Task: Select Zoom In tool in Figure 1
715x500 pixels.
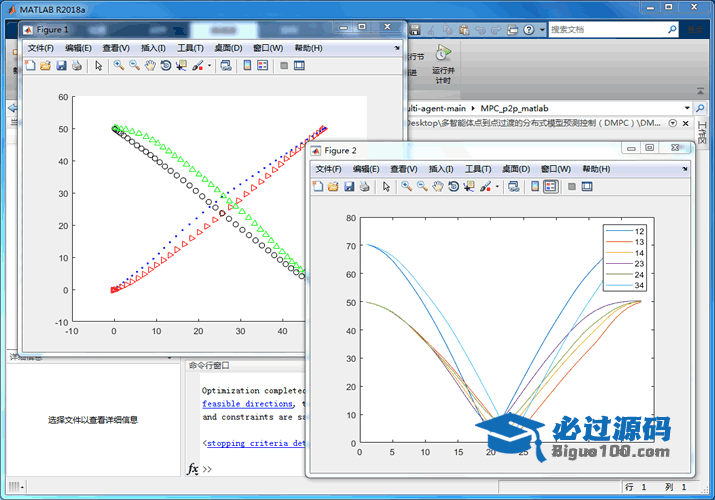Action: pos(119,66)
